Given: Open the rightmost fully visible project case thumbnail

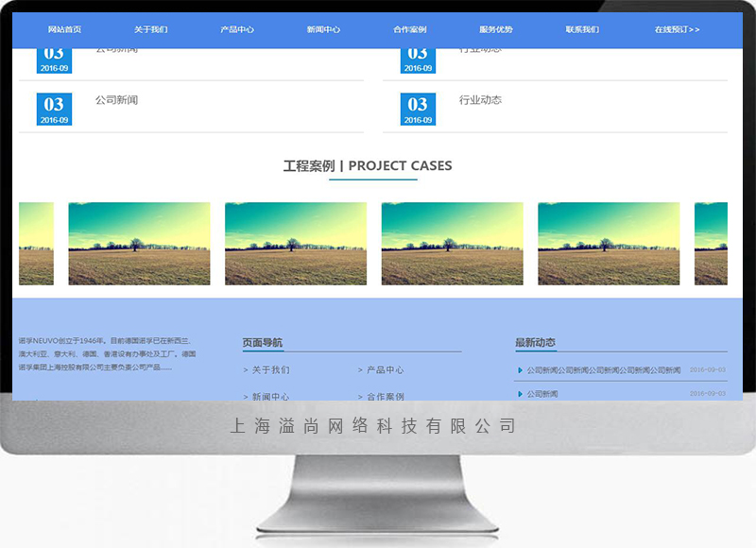Looking at the screenshot, I should (x=609, y=244).
